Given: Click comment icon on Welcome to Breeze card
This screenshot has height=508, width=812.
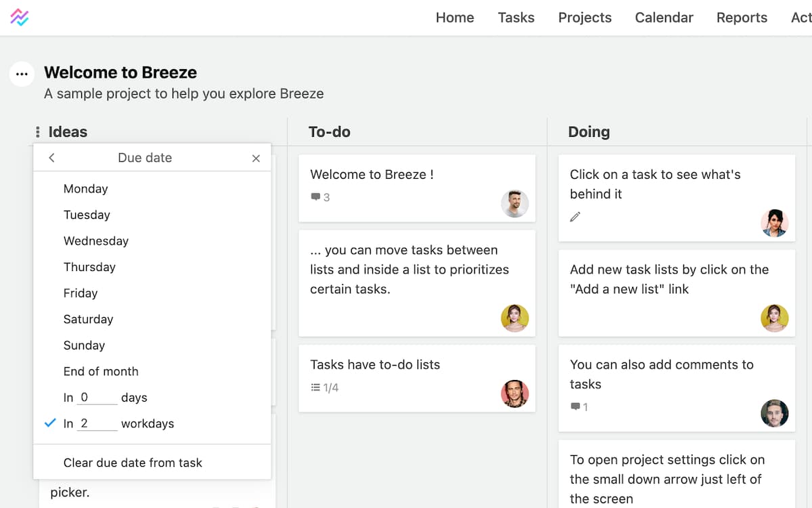Looking at the screenshot, I should 315,197.
